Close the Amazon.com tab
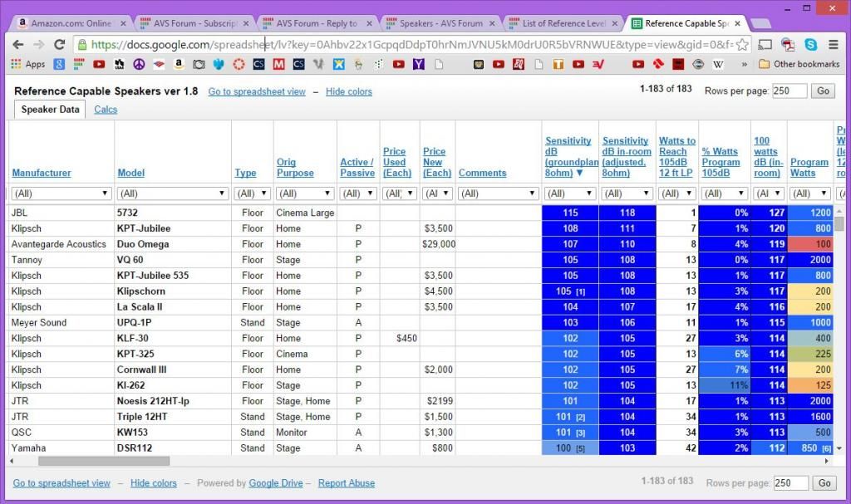Image resolution: width=851 pixels, height=504 pixels. 123,23
